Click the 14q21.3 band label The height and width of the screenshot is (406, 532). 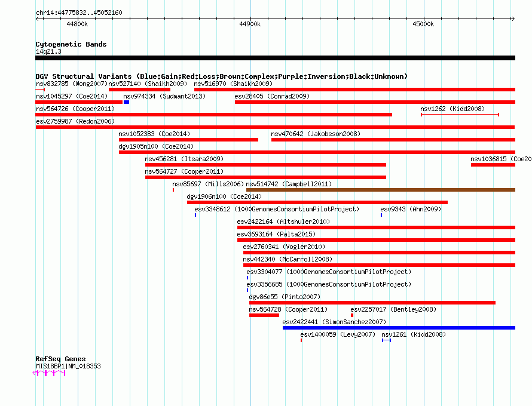point(48,51)
